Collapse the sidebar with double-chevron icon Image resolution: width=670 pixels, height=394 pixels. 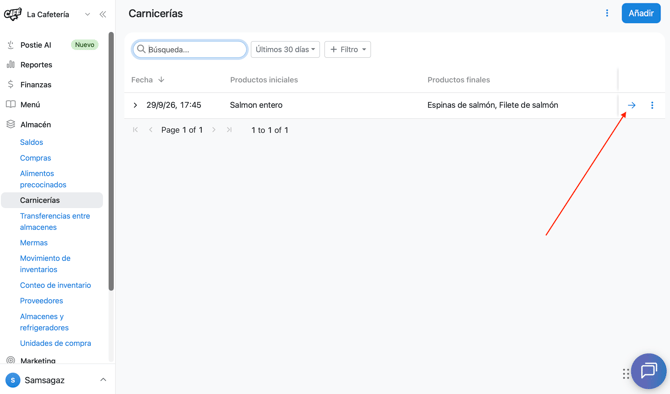(103, 14)
